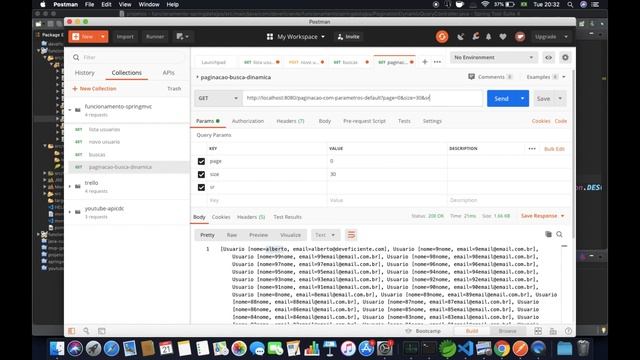This screenshot has width=640, height=360.
Task: Open the Examples dropdown
Action: tap(546, 77)
